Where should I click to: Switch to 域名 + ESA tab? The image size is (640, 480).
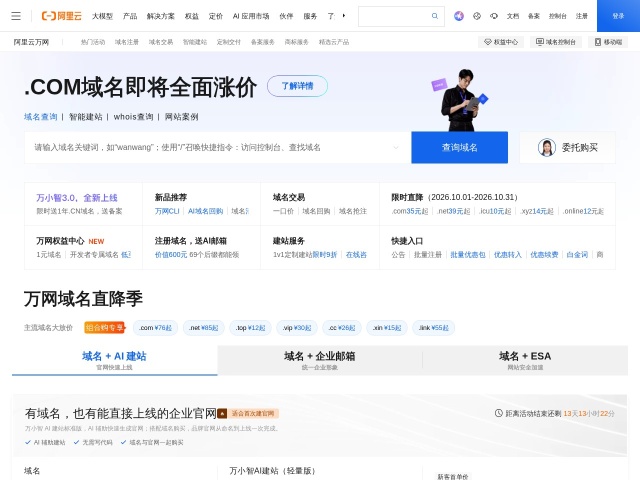(x=525, y=360)
